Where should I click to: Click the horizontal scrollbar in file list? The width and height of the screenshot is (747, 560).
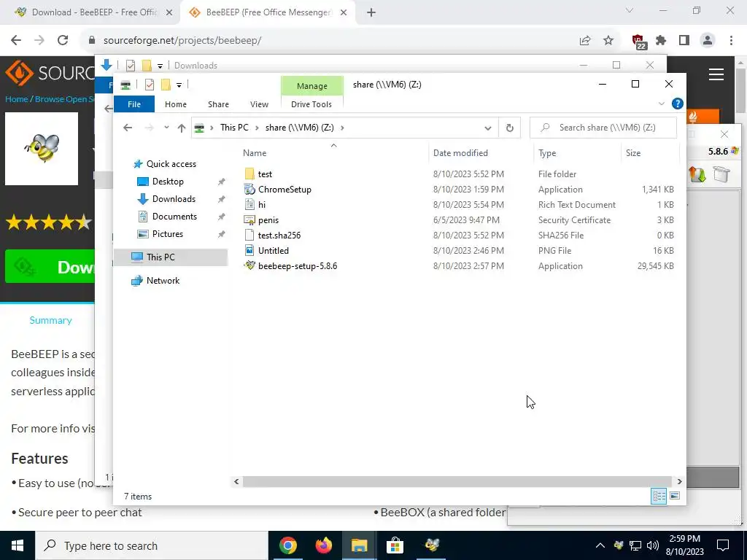[457, 481]
